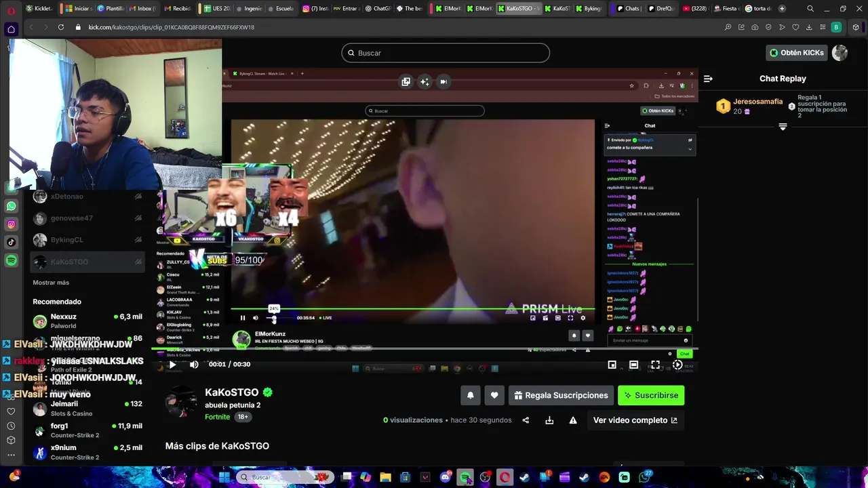This screenshot has width=868, height=488.
Task: Open the x9nium recommended channel
Action: point(87,452)
